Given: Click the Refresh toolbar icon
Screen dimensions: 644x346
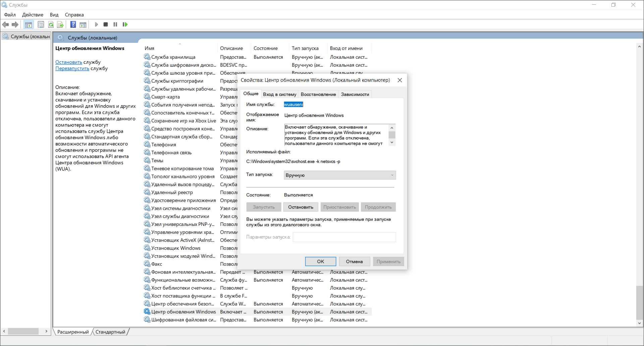Looking at the screenshot, I should 51,24.
